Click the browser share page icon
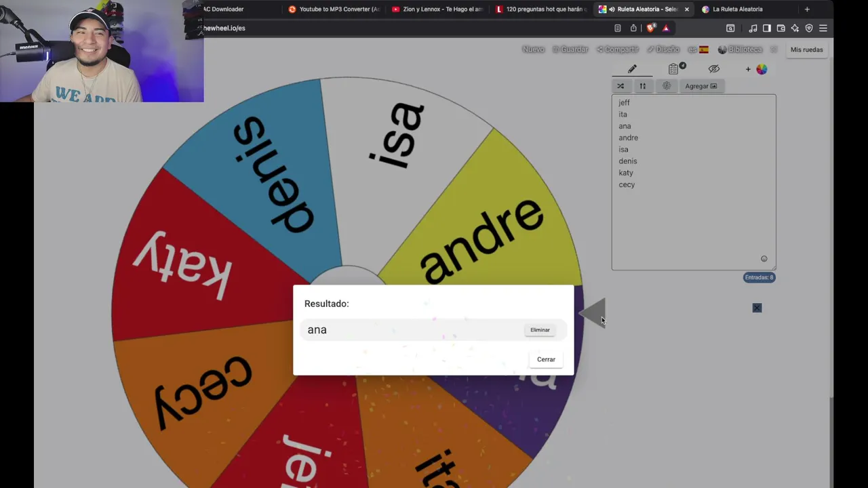This screenshot has width=868, height=488. click(633, 28)
